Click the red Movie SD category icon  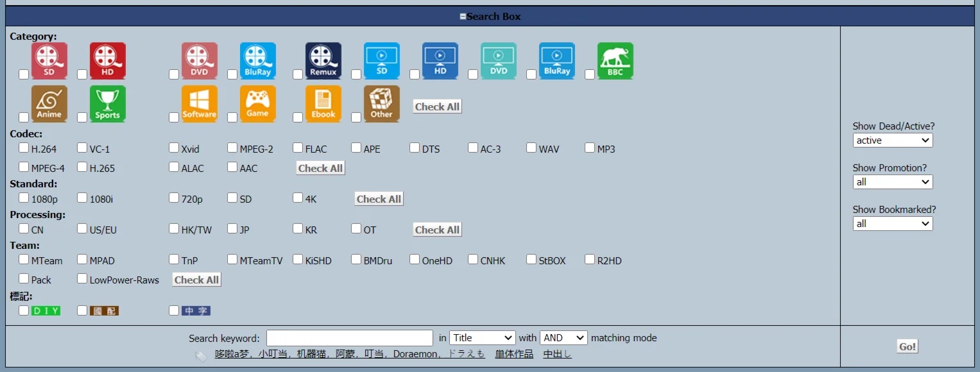tap(49, 61)
